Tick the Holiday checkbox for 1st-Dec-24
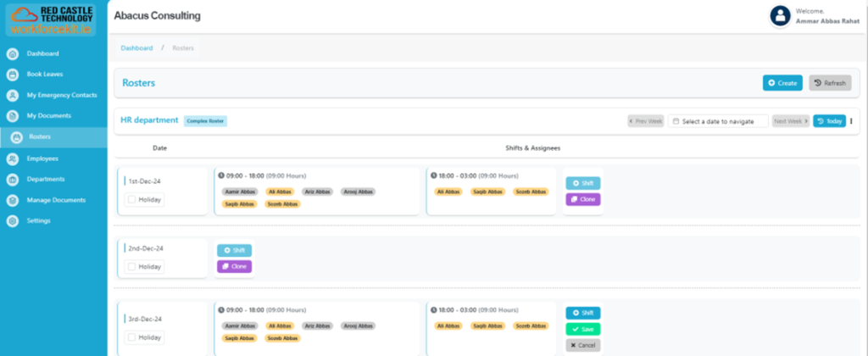The image size is (868, 356). click(131, 199)
